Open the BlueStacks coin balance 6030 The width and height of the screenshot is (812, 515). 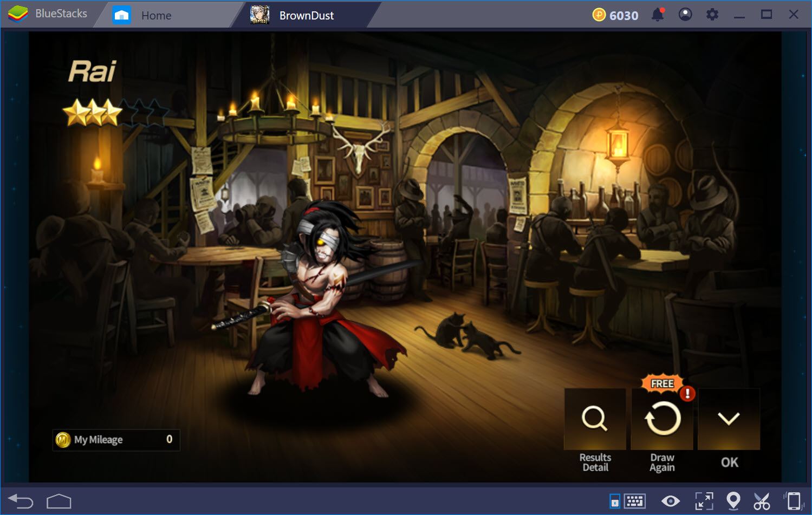click(615, 15)
